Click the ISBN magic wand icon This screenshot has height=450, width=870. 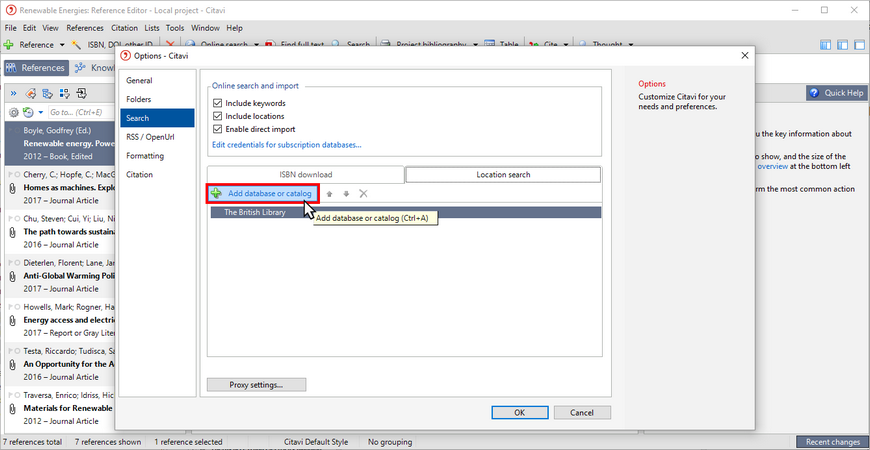[x=77, y=44]
